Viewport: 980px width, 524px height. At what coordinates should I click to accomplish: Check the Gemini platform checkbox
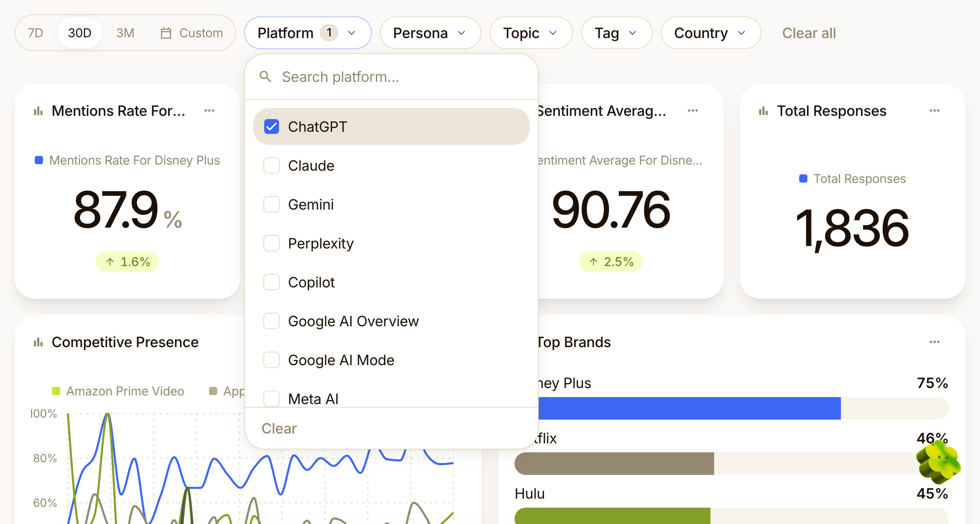(x=272, y=204)
